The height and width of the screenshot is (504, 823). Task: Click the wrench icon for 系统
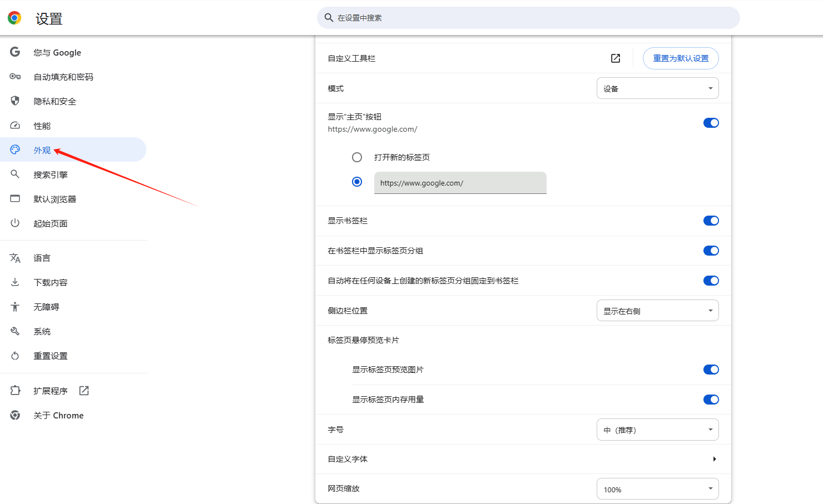coord(15,331)
